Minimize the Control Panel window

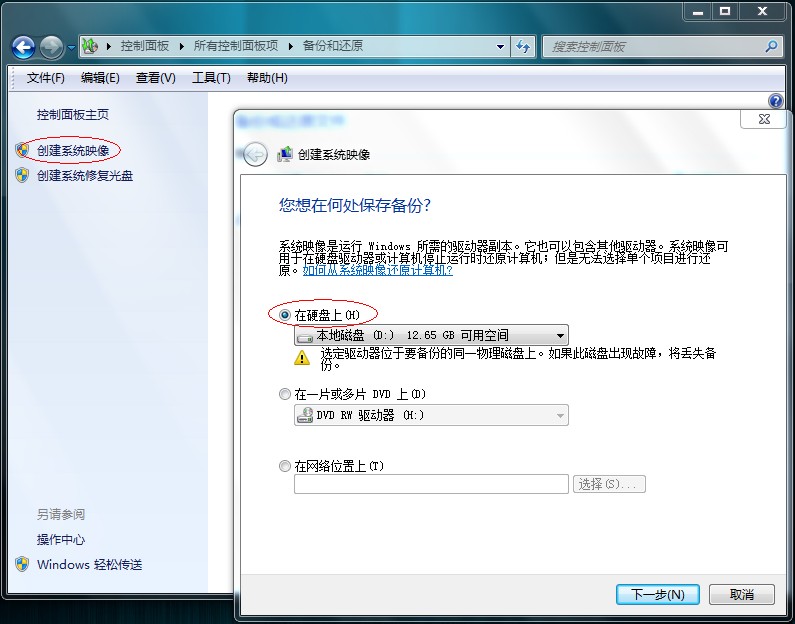pyautogui.click(x=698, y=11)
